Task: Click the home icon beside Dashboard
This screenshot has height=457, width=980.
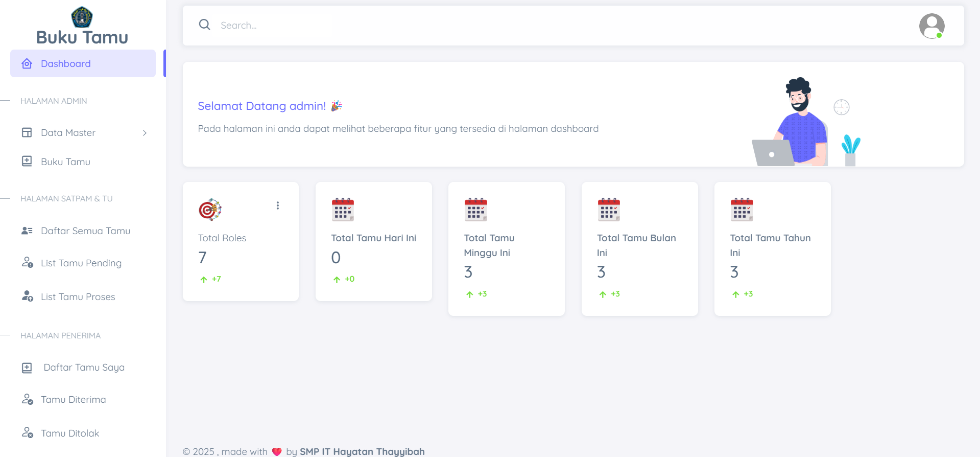Action: click(27, 63)
